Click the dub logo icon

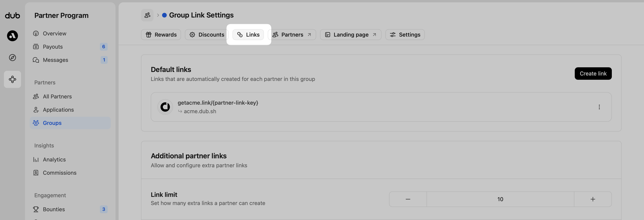[12, 16]
